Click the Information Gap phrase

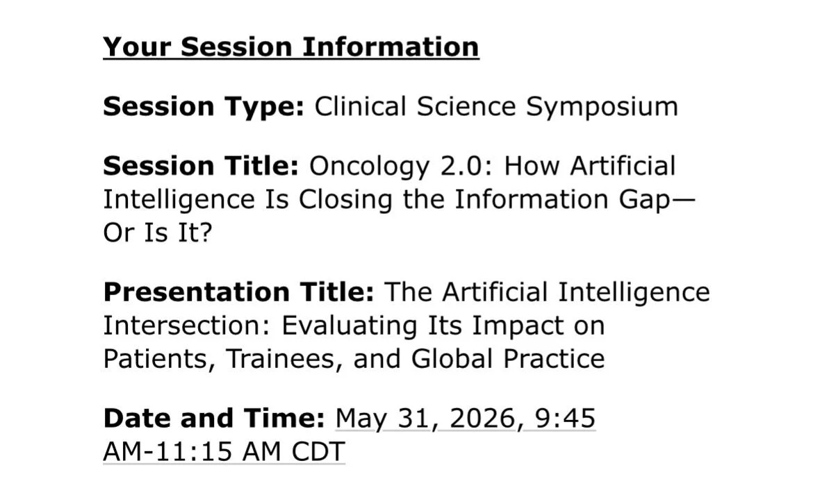click(x=566, y=200)
